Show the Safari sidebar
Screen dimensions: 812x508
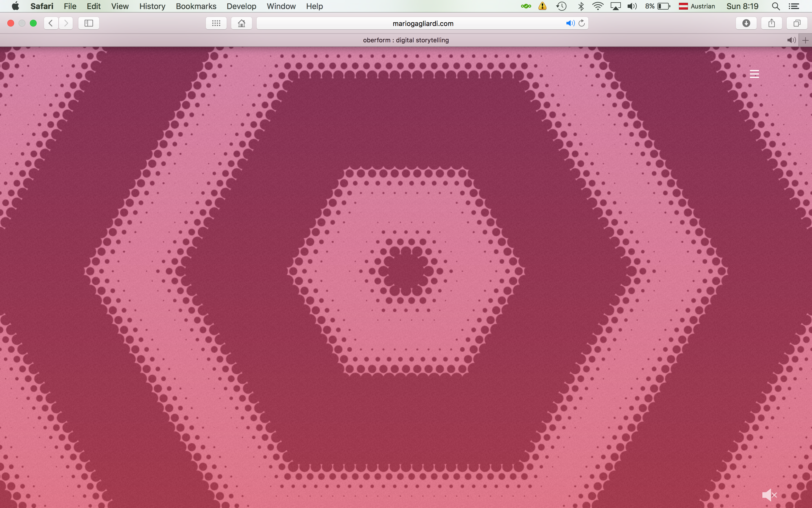point(89,23)
